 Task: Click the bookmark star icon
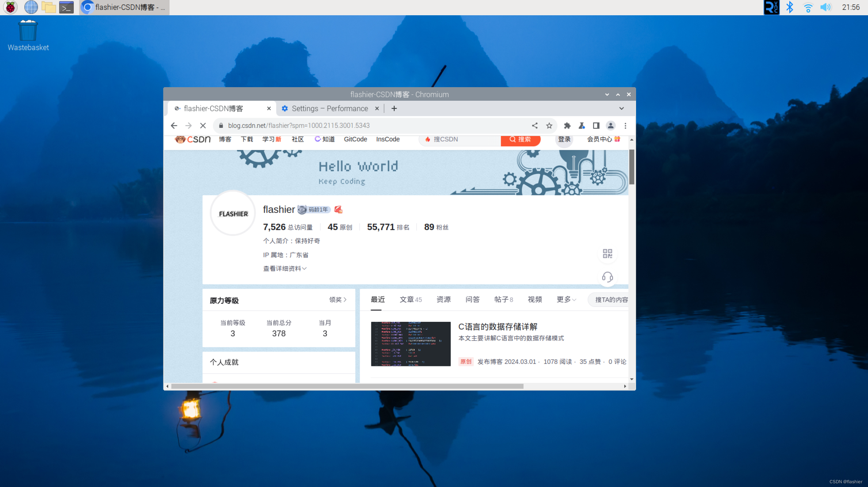click(549, 126)
